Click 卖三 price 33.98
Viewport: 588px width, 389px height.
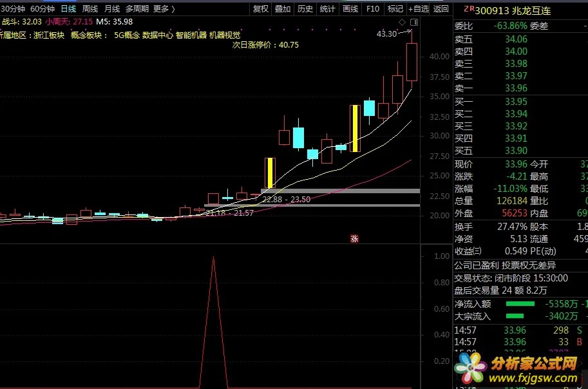pos(516,64)
